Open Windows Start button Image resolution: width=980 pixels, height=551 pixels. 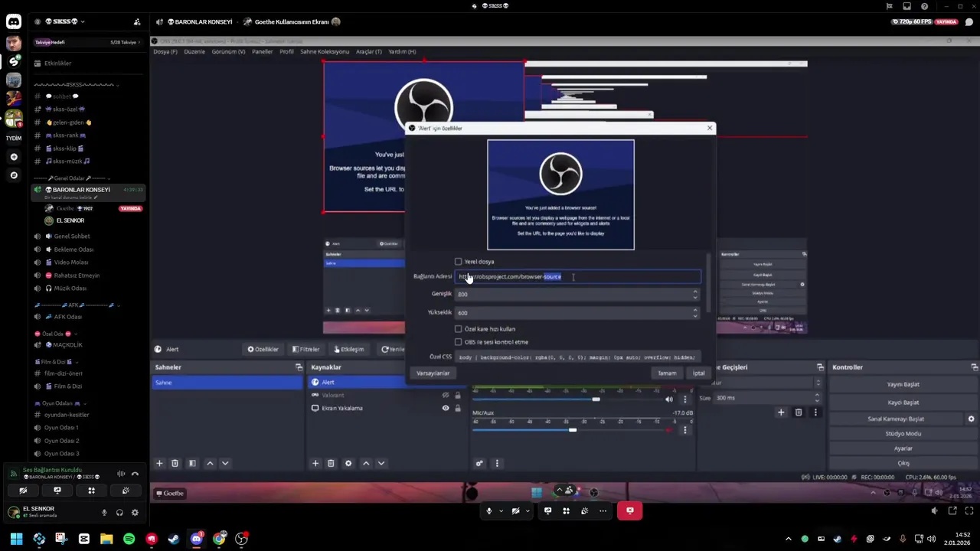click(16, 539)
